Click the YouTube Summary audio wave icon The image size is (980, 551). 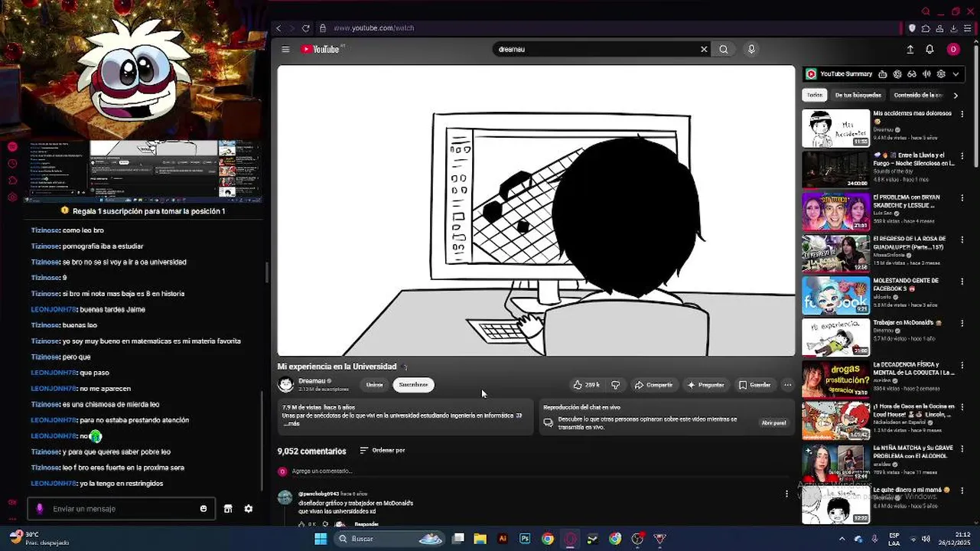pyautogui.click(x=926, y=74)
